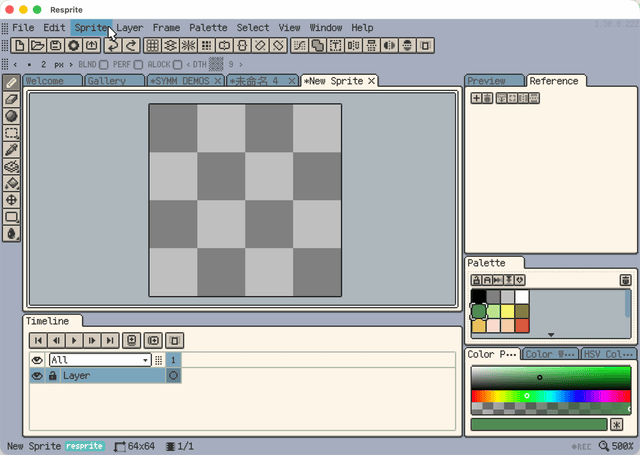The width and height of the screenshot is (640, 455).
Task: Pick the Eyedropper tool
Action: tap(12, 149)
